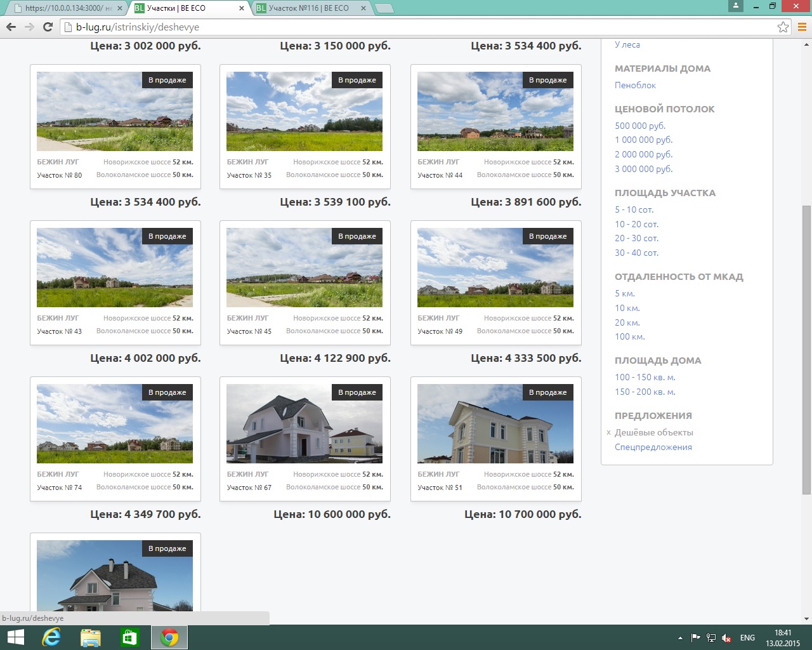Viewport: 812px width, 650px height.
Task: Launch File Explorer from the taskbar
Action: coord(91,637)
